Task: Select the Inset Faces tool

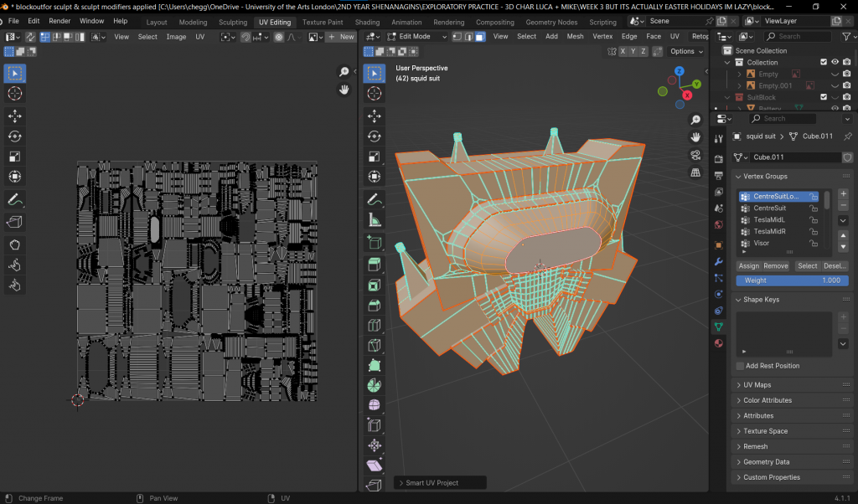Action: 375,285
